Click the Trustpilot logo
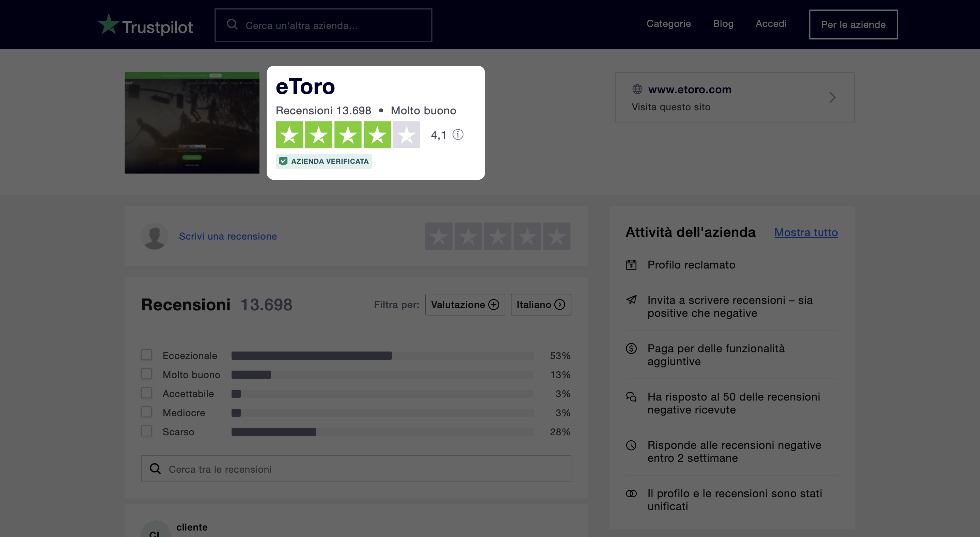 pyautogui.click(x=145, y=25)
